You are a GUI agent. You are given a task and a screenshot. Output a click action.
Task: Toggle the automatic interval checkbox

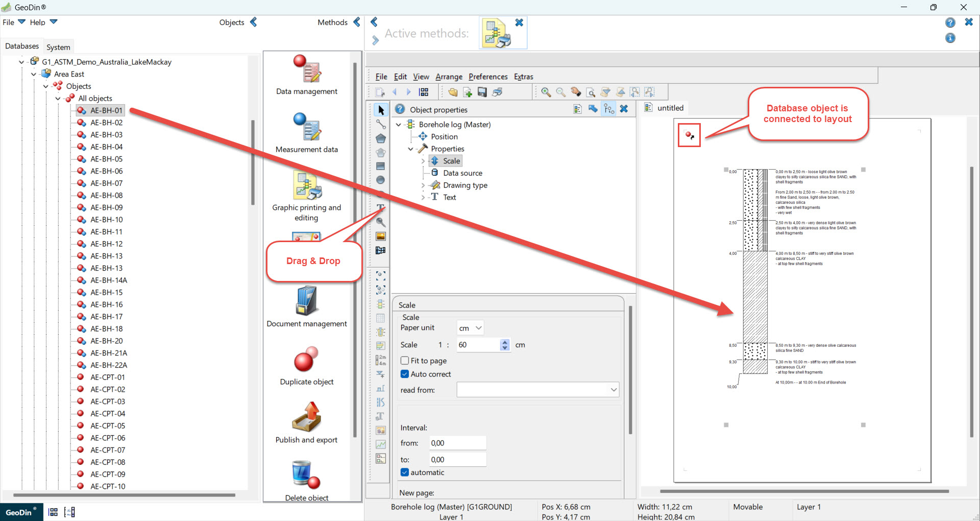(405, 472)
